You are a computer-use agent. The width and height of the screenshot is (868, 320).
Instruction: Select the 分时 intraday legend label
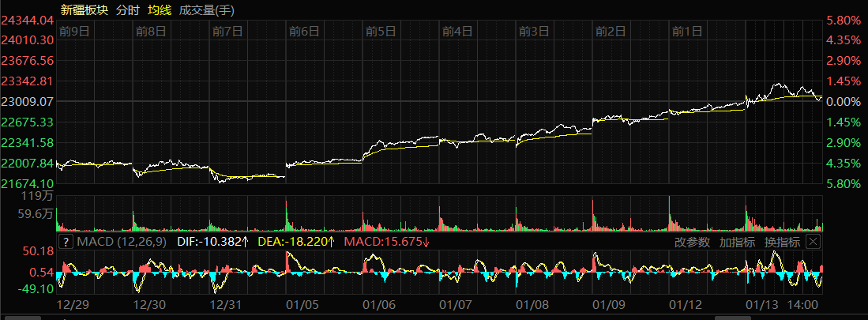[x=126, y=10]
